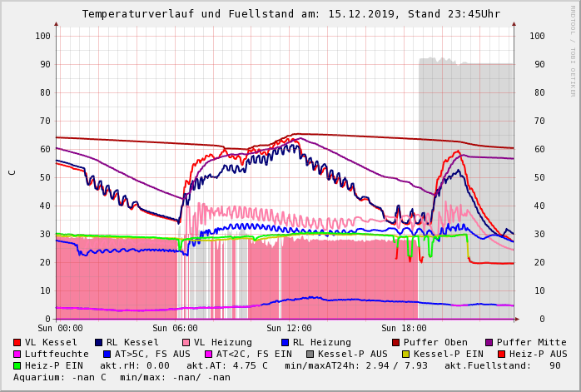Click the purple Puffer Mitte legend swatch
This screenshot has height=392, width=581.
tap(489, 343)
